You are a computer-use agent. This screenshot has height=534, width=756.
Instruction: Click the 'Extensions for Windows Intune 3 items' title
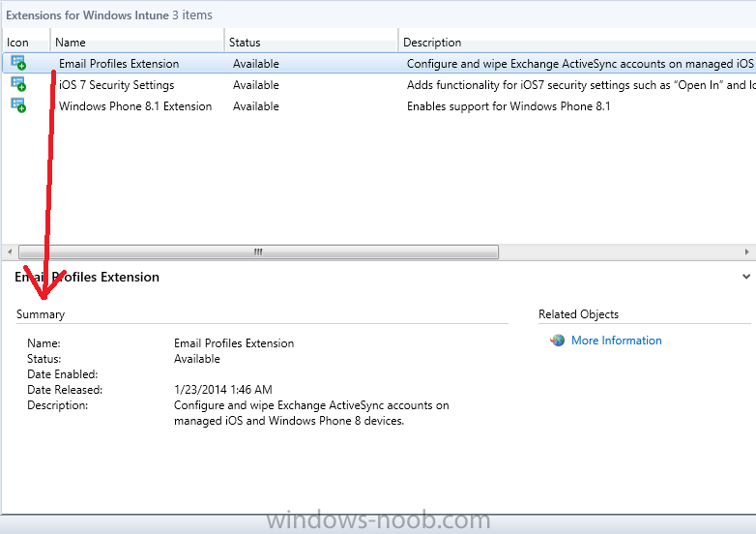pos(109,15)
